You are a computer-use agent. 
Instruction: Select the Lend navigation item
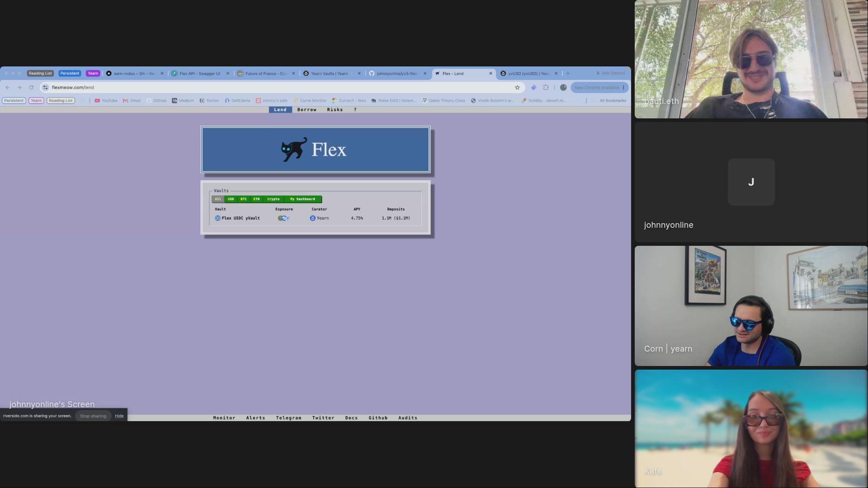coord(280,110)
